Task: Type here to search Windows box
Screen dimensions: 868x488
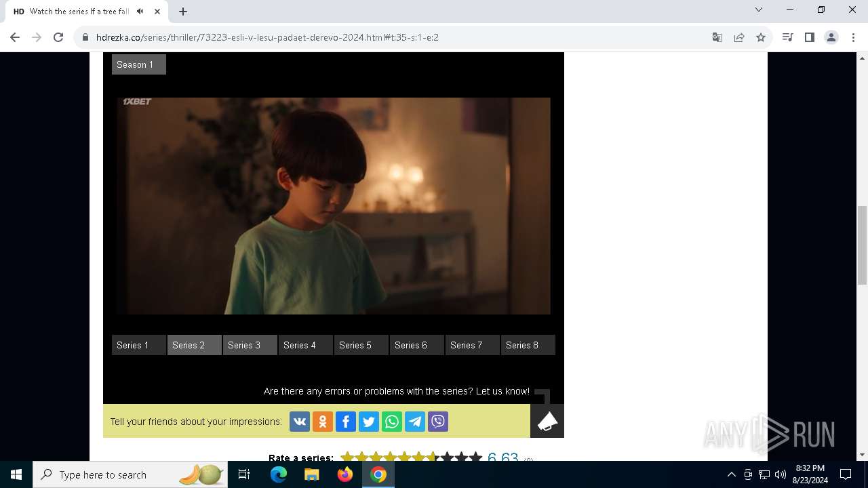Action: click(130, 474)
